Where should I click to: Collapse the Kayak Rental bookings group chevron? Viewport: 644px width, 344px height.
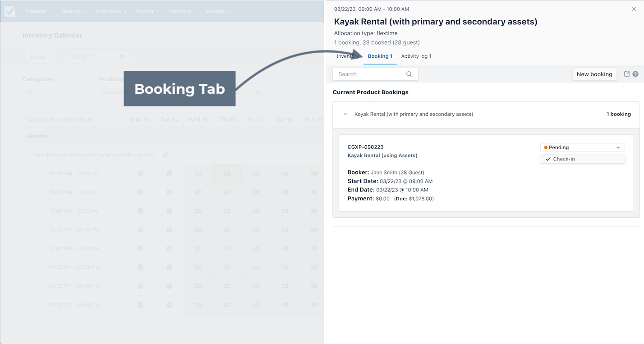pos(345,114)
